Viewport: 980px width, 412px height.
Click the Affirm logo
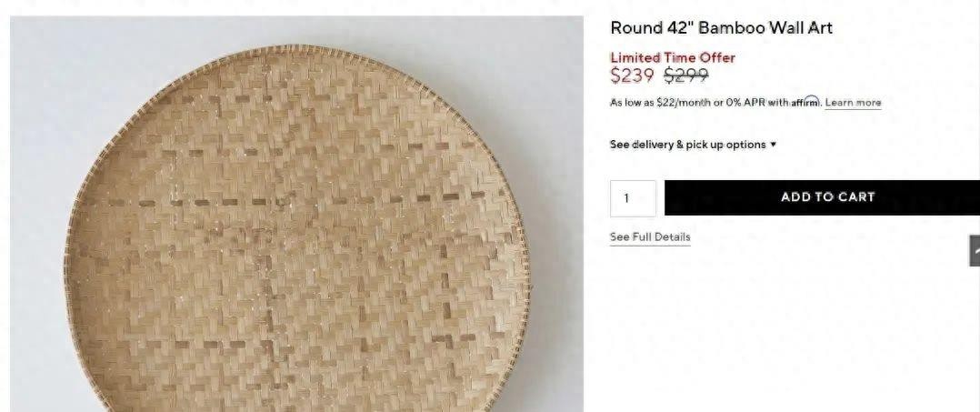click(805, 103)
